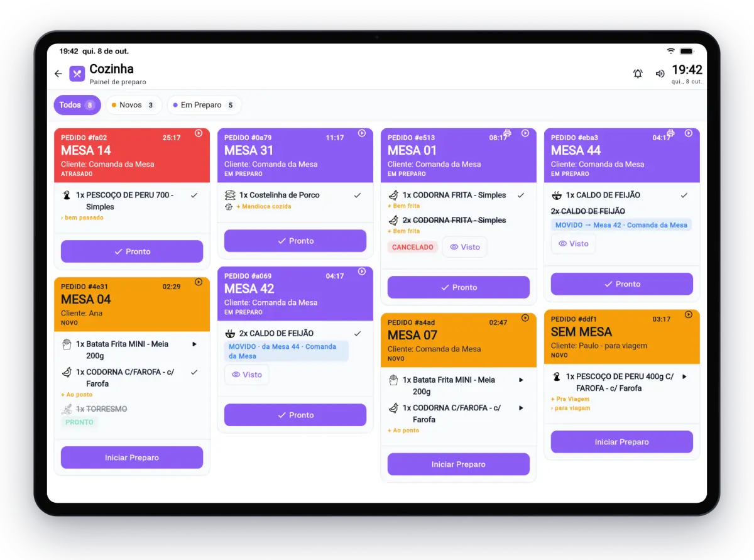Click Visto on the MESA 44 card
Screen dimensions: 754x560
click(573, 244)
